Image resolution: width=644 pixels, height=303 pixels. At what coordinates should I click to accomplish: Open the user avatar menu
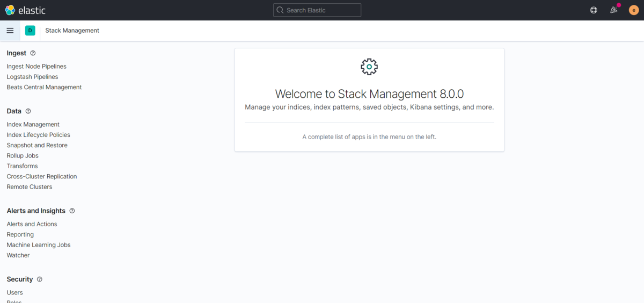click(x=634, y=10)
